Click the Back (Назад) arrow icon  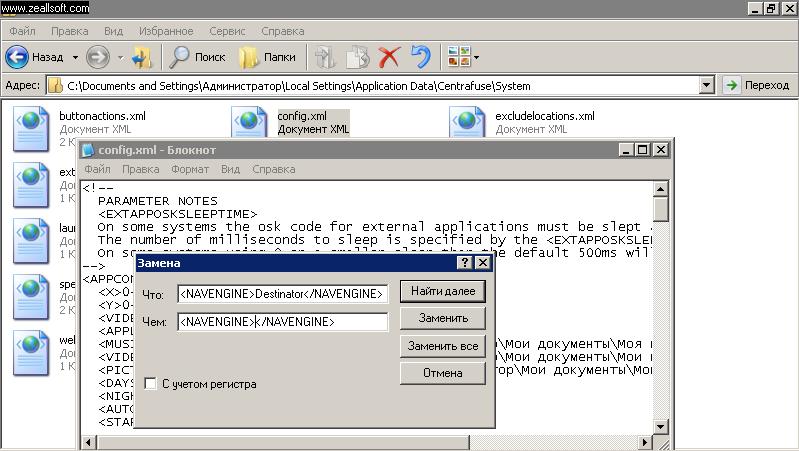pyautogui.click(x=17, y=57)
